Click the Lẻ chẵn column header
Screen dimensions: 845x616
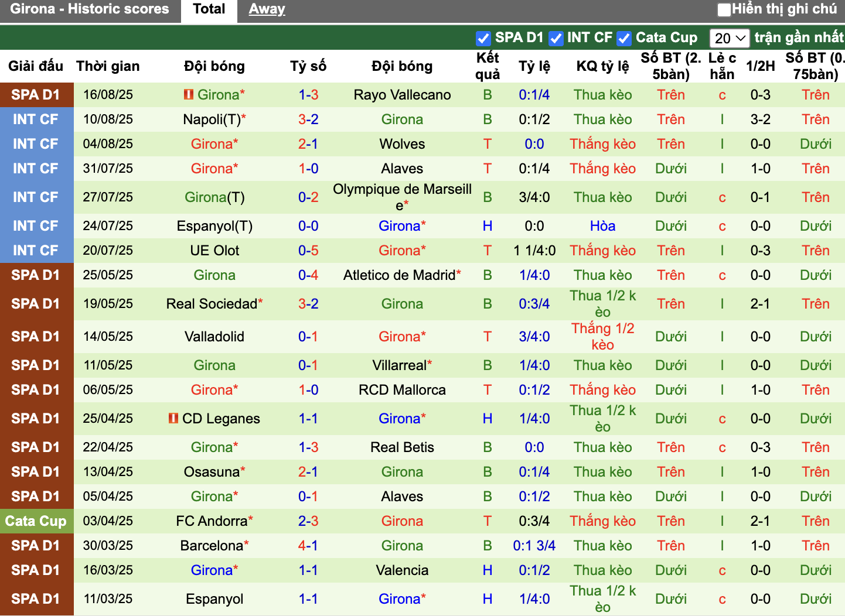point(722,66)
